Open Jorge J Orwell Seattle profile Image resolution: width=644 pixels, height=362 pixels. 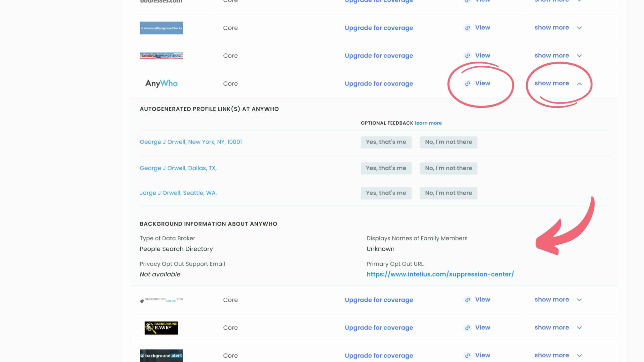178,193
